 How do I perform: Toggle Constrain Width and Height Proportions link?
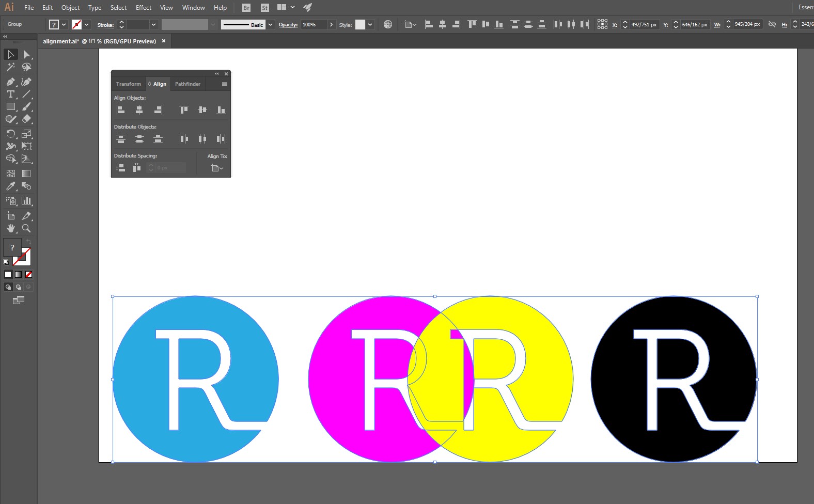772,24
